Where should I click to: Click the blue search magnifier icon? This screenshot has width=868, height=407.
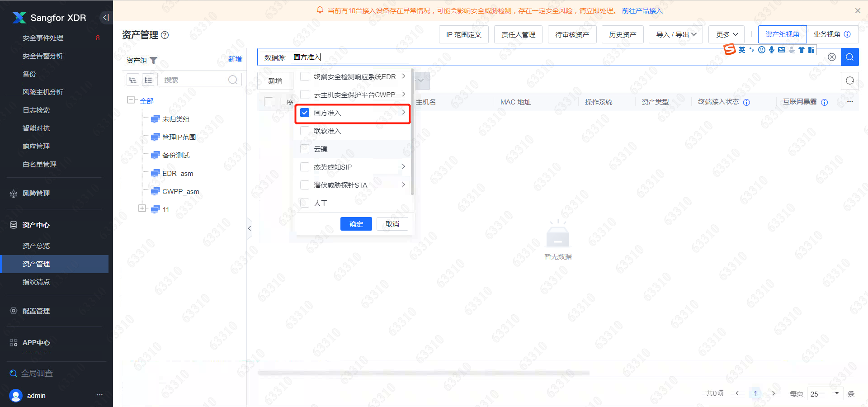pyautogui.click(x=849, y=57)
